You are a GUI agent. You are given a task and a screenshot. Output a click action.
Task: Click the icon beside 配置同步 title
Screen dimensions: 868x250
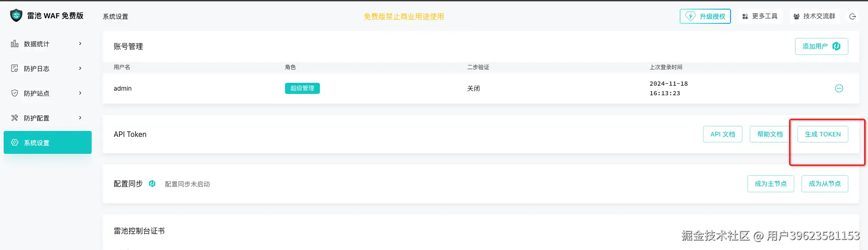click(152, 184)
